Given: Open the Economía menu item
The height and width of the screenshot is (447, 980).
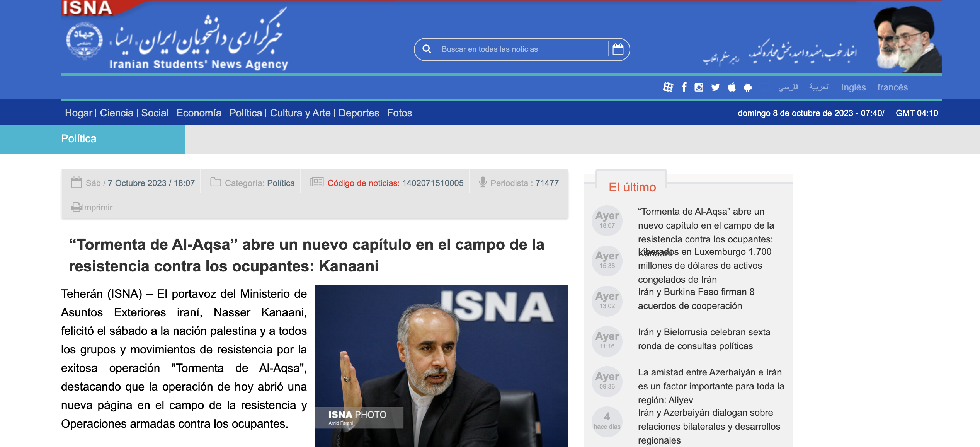Looking at the screenshot, I should (199, 113).
